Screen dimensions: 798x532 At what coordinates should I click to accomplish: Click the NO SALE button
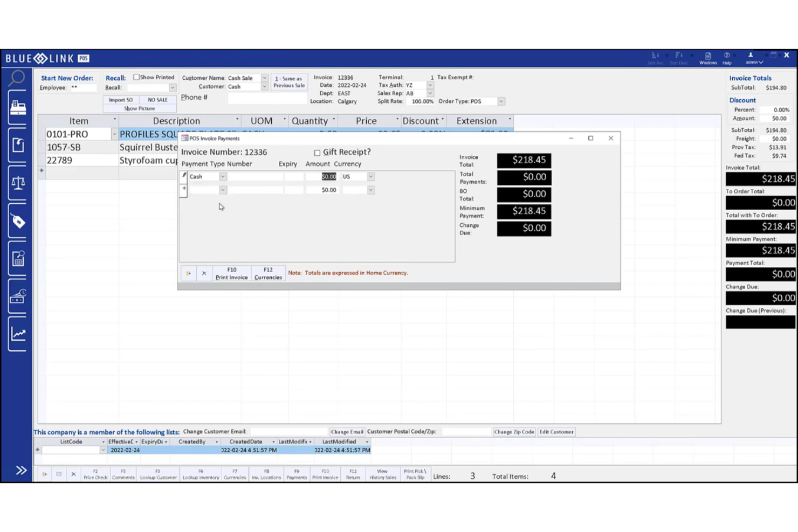coord(157,100)
